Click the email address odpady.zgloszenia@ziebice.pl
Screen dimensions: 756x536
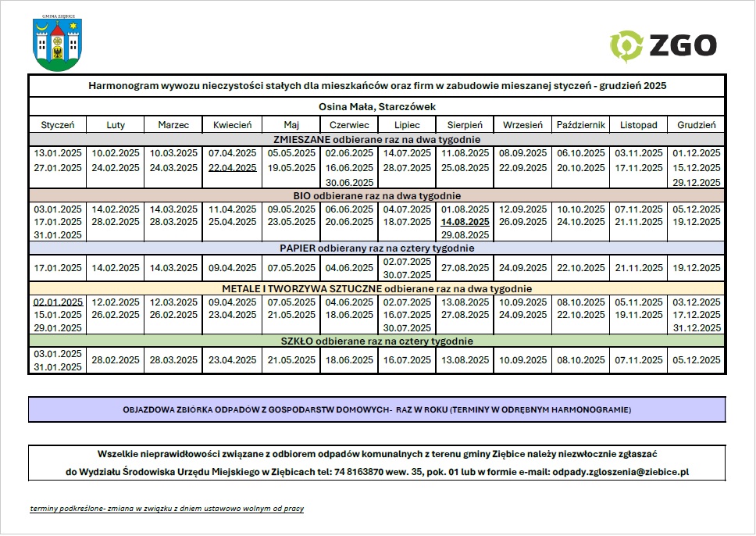pos(621,472)
